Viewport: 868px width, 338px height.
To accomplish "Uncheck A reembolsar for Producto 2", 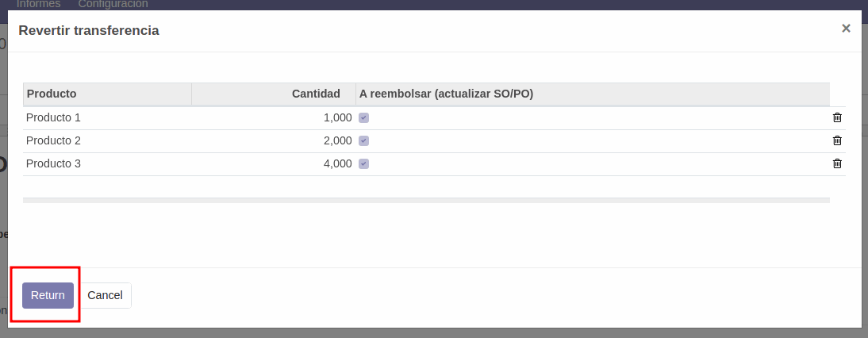I will (x=363, y=140).
